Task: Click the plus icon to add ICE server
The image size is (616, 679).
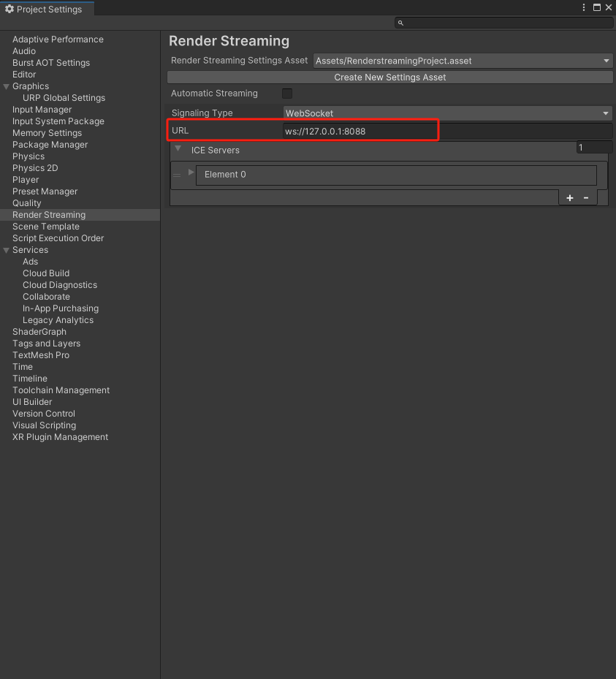Action: click(x=570, y=198)
